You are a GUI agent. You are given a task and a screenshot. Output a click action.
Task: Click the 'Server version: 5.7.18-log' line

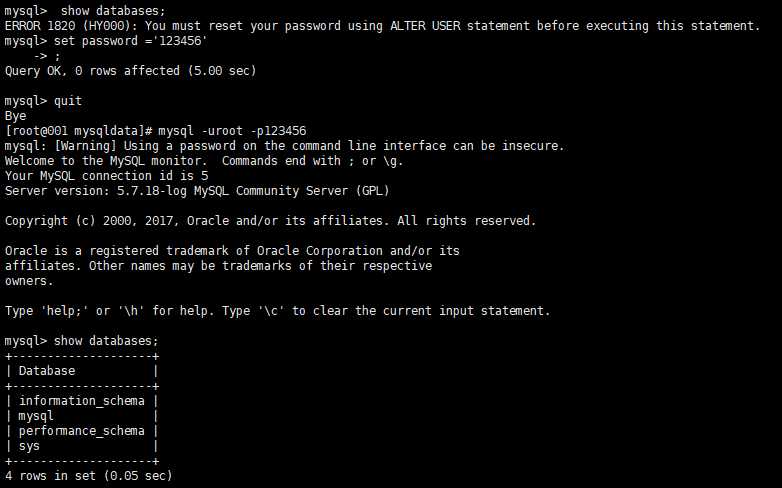[197, 191]
